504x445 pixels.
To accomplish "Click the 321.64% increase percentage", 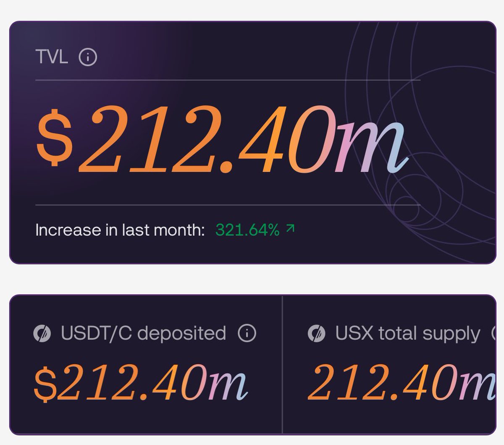I will tap(247, 230).
